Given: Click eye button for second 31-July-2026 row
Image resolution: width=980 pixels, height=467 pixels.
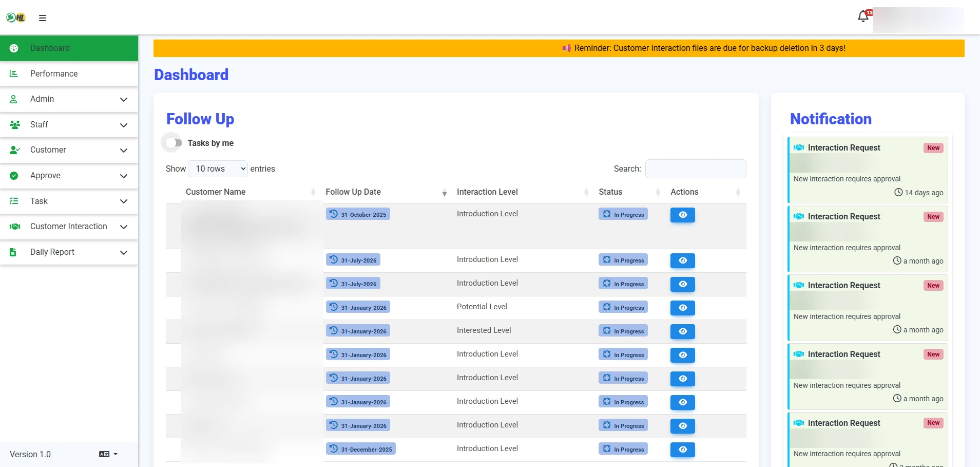Looking at the screenshot, I should (683, 285).
